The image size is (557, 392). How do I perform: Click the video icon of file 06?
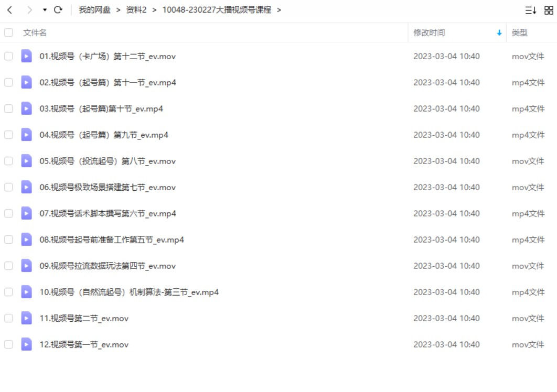point(26,187)
